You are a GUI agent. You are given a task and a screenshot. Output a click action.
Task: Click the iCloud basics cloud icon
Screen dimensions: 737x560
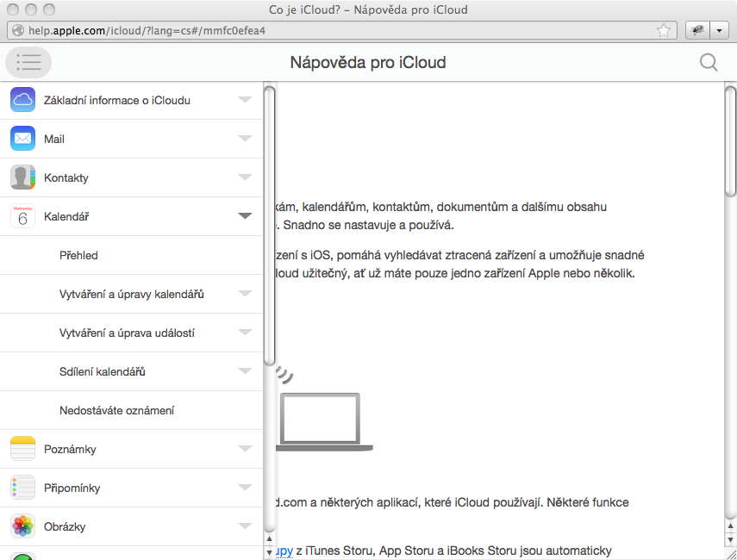[22, 100]
